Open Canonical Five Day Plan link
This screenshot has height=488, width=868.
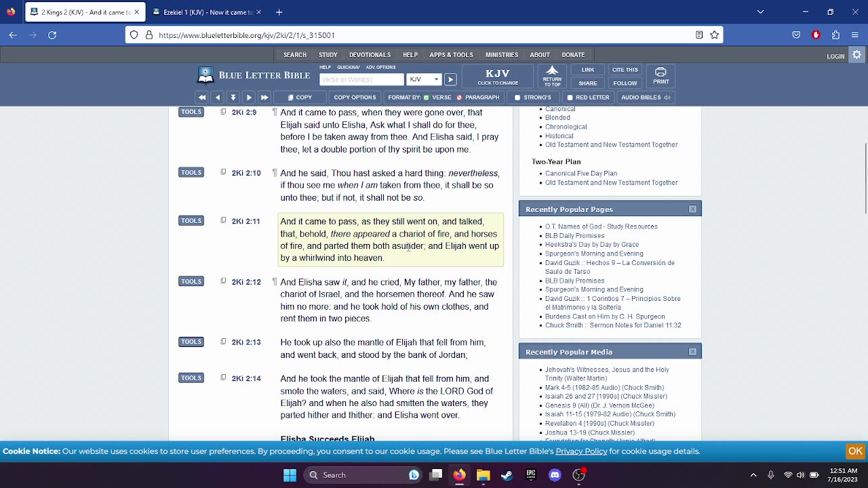tap(581, 174)
